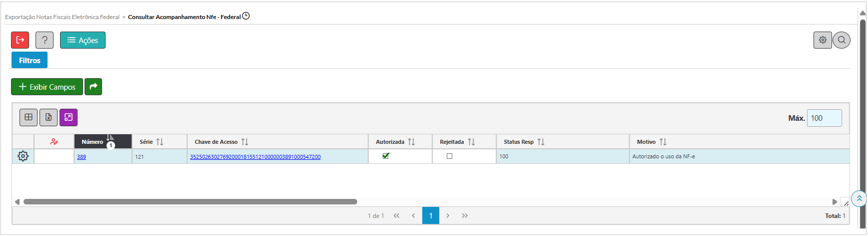Collapse section with double chevron up button
Image resolution: width=868 pixels, height=236 pixels.
(x=859, y=198)
